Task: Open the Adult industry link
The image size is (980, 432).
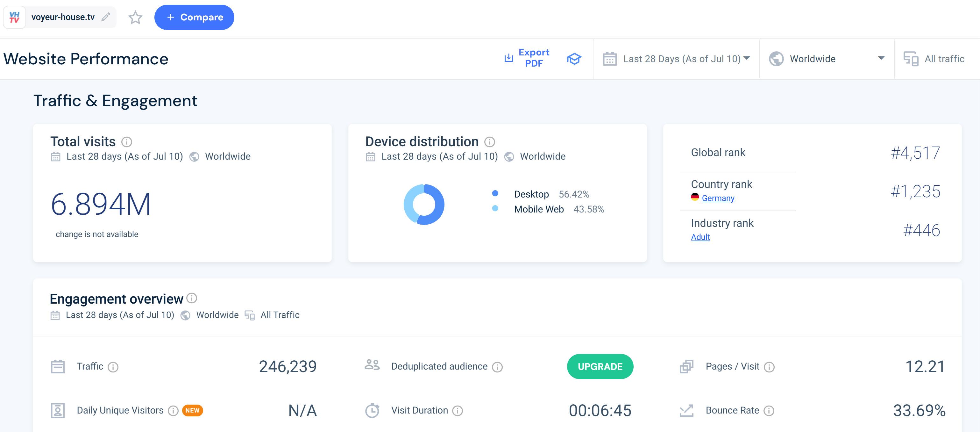Action: tap(700, 237)
